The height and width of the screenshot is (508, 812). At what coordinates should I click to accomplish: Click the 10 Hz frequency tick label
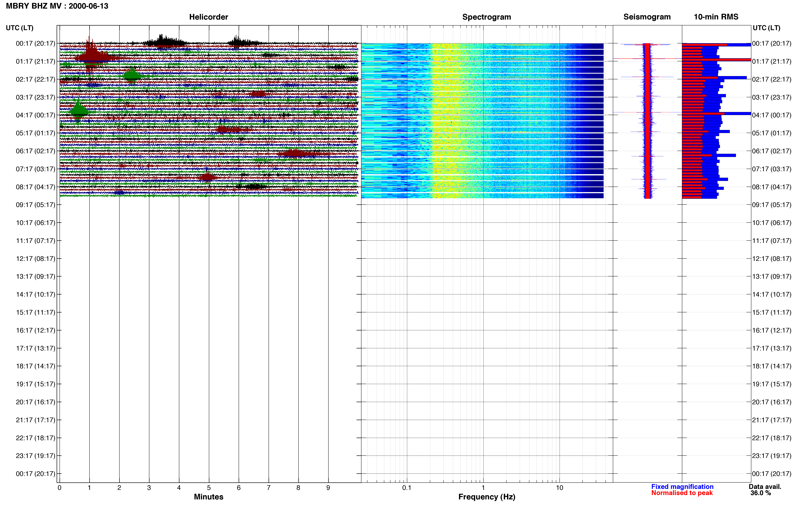(559, 487)
